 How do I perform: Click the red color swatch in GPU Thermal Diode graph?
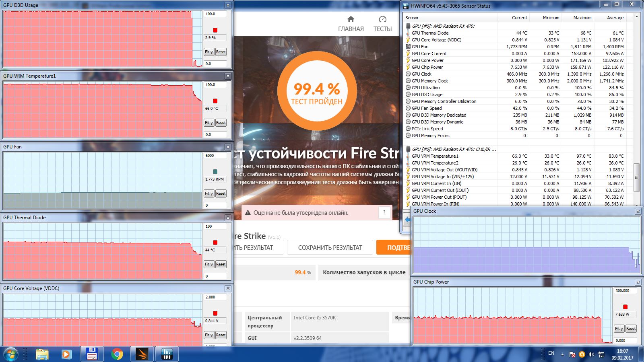click(x=215, y=243)
